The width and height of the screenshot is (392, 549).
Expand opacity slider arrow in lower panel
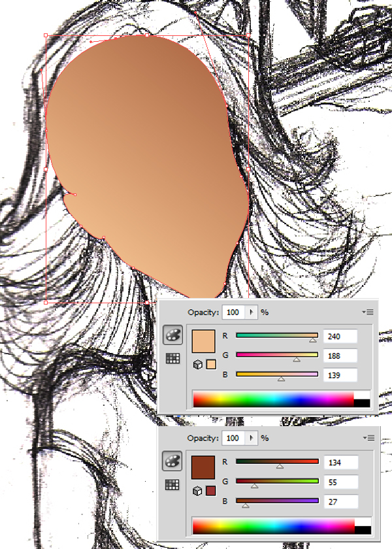(251, 438)
